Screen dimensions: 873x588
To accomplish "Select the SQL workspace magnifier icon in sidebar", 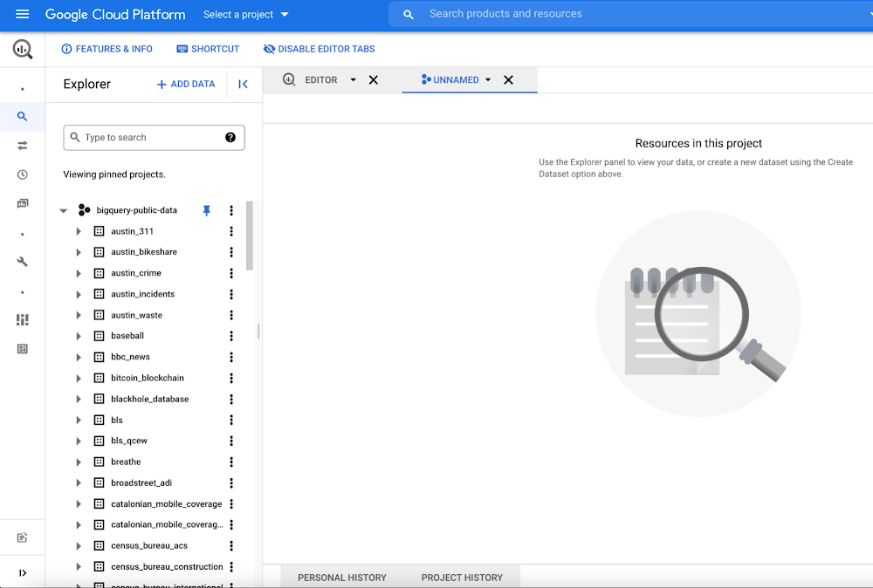I will tap(23, 116).
